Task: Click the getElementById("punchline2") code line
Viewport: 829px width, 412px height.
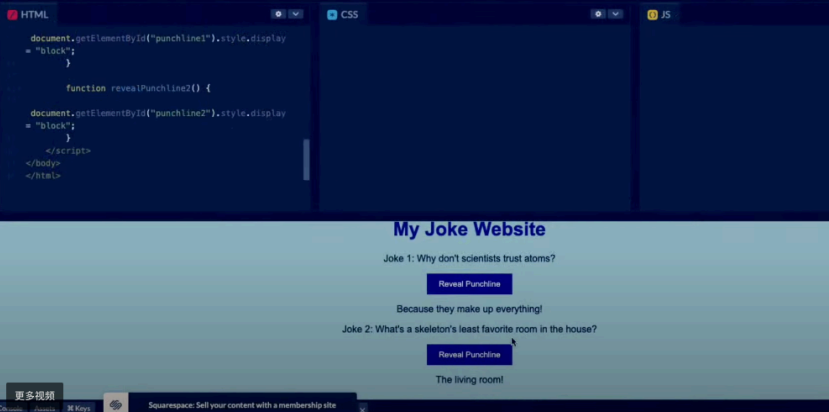Action: point(158,113)
